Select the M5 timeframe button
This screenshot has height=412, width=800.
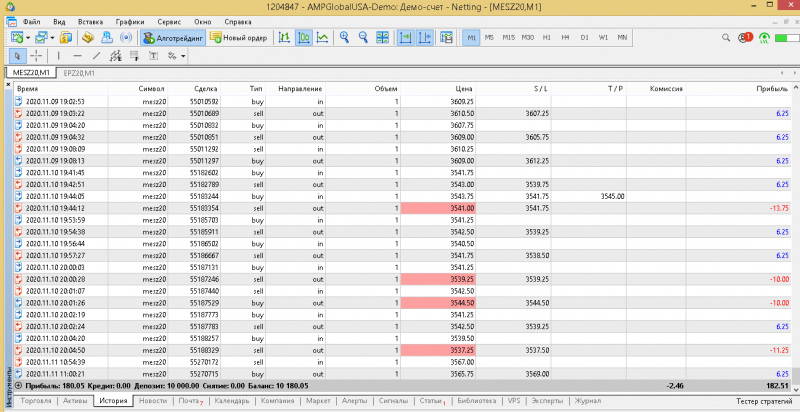coord(489,38)
